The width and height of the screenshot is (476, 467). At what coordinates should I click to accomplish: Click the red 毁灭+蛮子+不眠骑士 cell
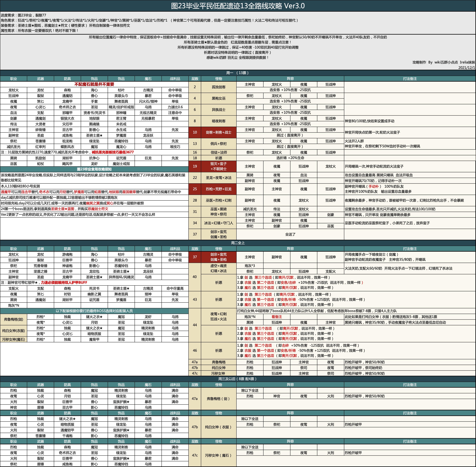[219, 166]
